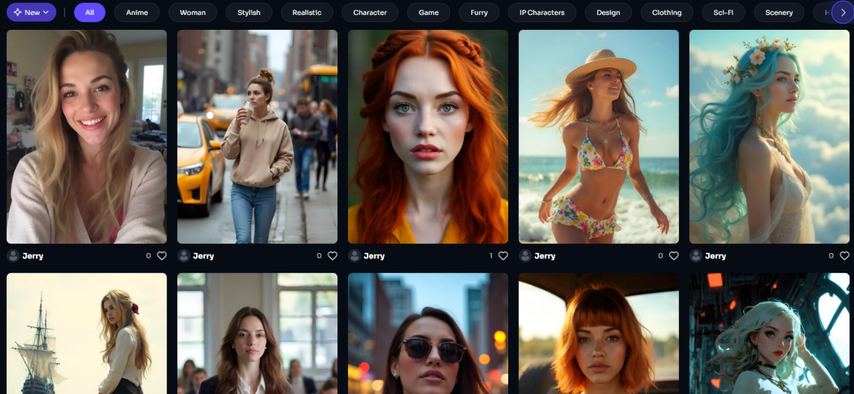
Task: Like the hoodie woman by yellow taxi image
Action: pyautogui.click(x=332, y=256)
